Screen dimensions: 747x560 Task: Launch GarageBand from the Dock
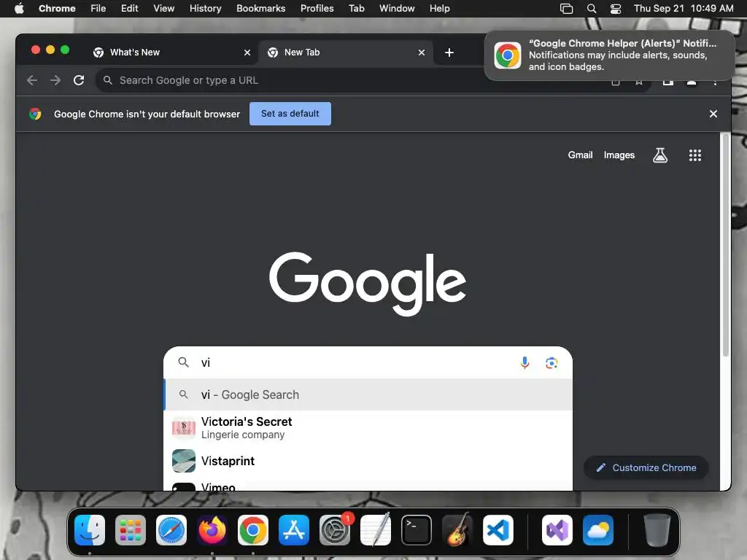point(457,530)
